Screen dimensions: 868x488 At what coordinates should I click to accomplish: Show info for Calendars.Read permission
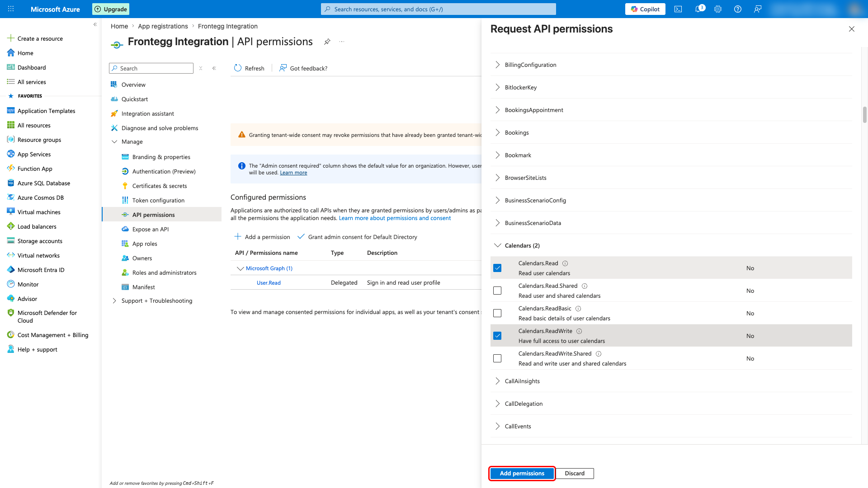pyautogui.click(x=565, y=263)
